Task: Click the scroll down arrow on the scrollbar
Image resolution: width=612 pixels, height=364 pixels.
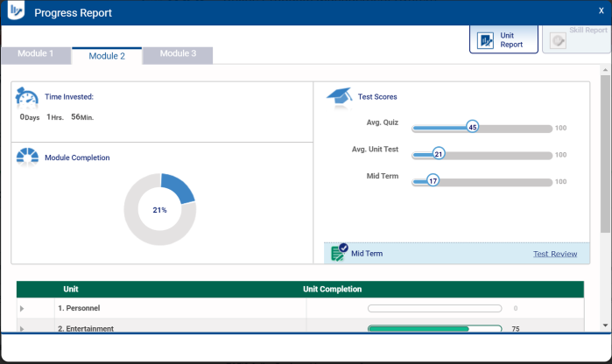Action: [x=605, y=324]
